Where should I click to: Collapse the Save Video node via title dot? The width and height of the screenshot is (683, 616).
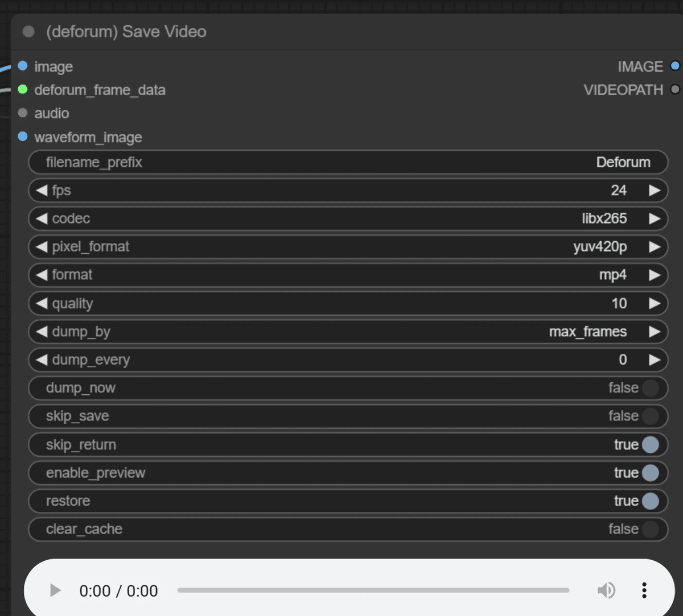point(28,31)
